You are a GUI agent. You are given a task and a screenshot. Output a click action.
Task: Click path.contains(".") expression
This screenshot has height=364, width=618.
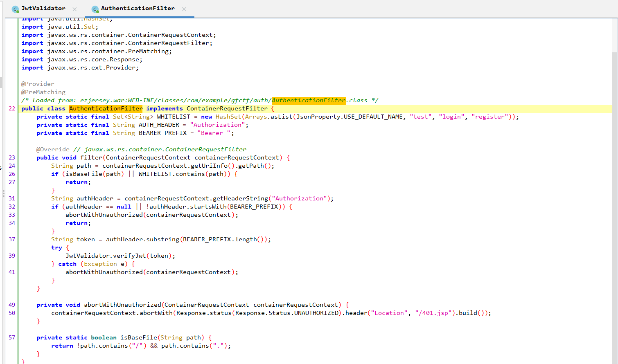(x=194, y=346)
